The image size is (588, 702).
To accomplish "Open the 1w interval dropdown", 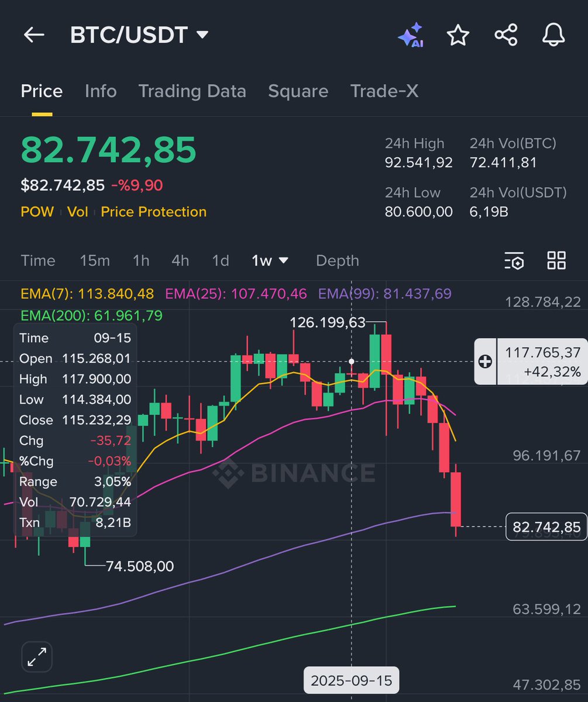I will pyautogui.click(x=270, y=261).
